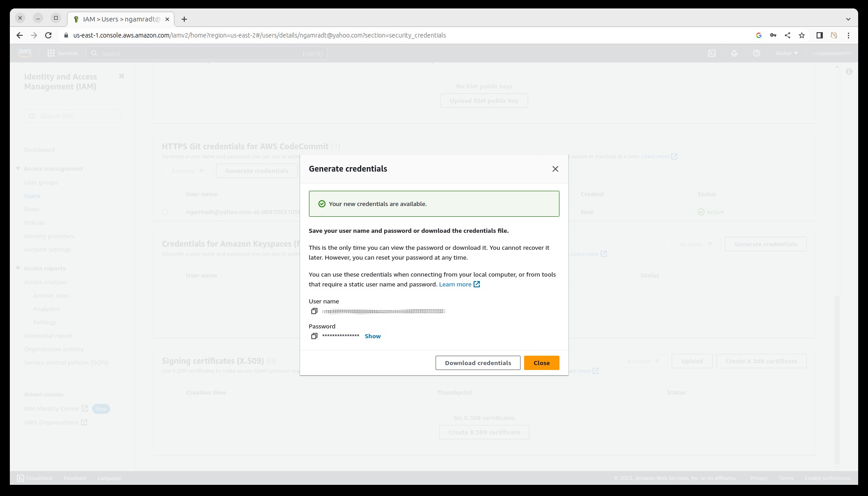The height and width of the screenshot is (496, 868).
Task: Open Feedback in footer
Action: click(75, 478)
